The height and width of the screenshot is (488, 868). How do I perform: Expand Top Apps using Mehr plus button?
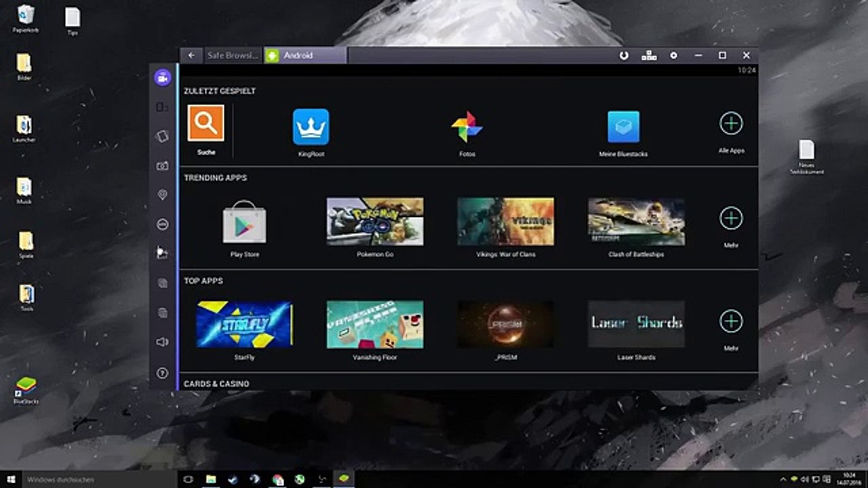click(731, 321)
